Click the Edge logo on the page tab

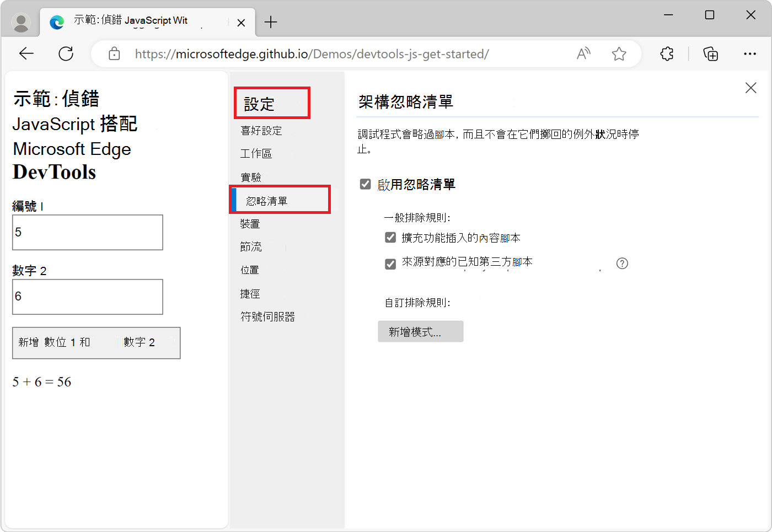click(x=57, y=22)
